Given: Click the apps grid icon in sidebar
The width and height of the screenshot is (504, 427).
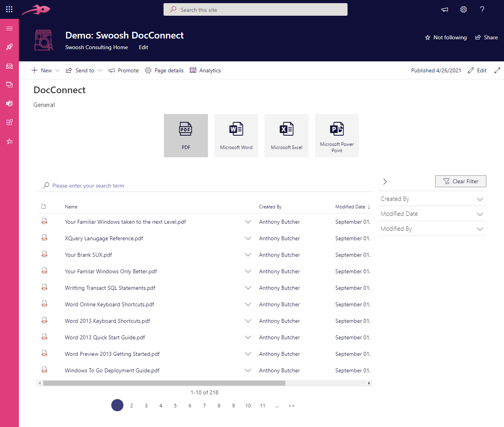Looking at the screenshot, I should (9, 122).
